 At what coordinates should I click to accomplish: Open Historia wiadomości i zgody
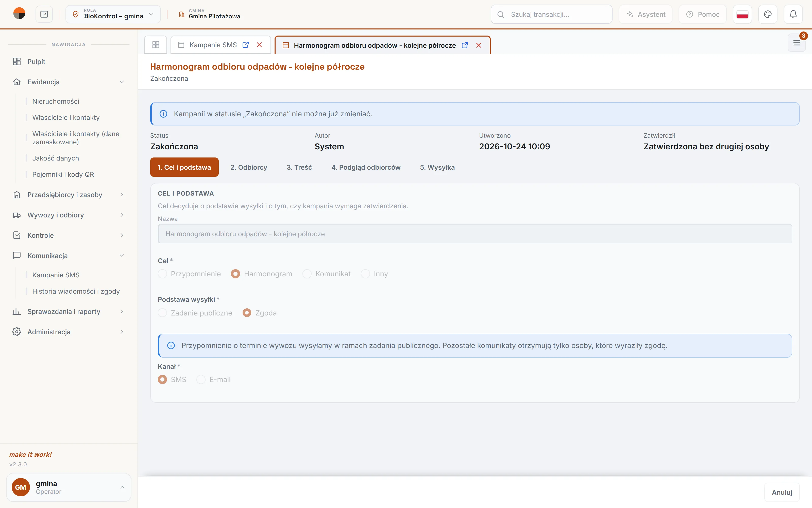click(x=76, y=291)
